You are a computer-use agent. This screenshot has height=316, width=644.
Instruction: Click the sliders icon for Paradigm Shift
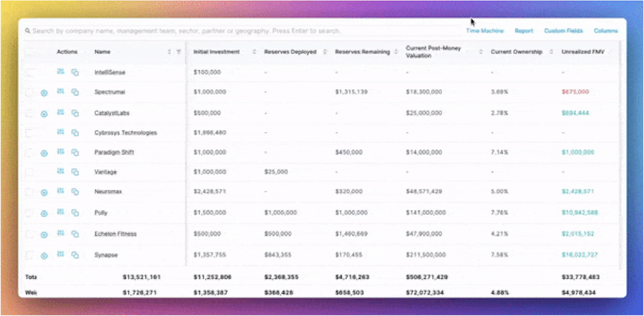pos(60,152)
